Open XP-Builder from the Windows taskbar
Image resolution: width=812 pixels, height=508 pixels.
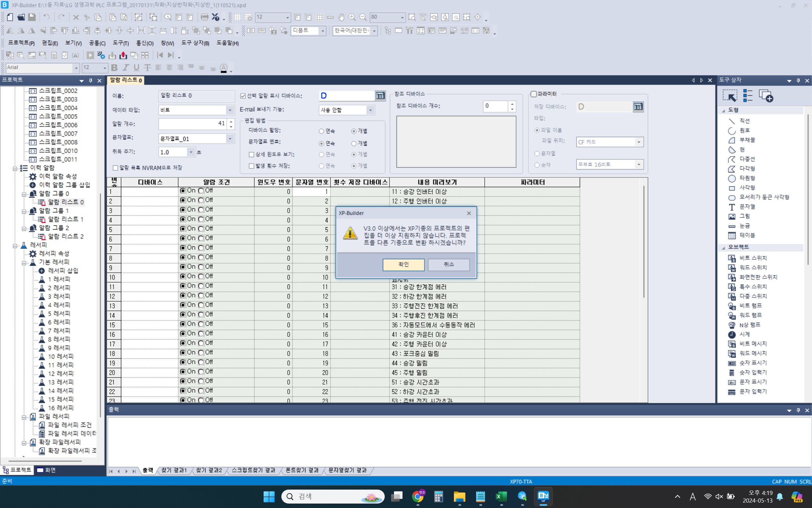pyautogui.click(x=543, y=496)
